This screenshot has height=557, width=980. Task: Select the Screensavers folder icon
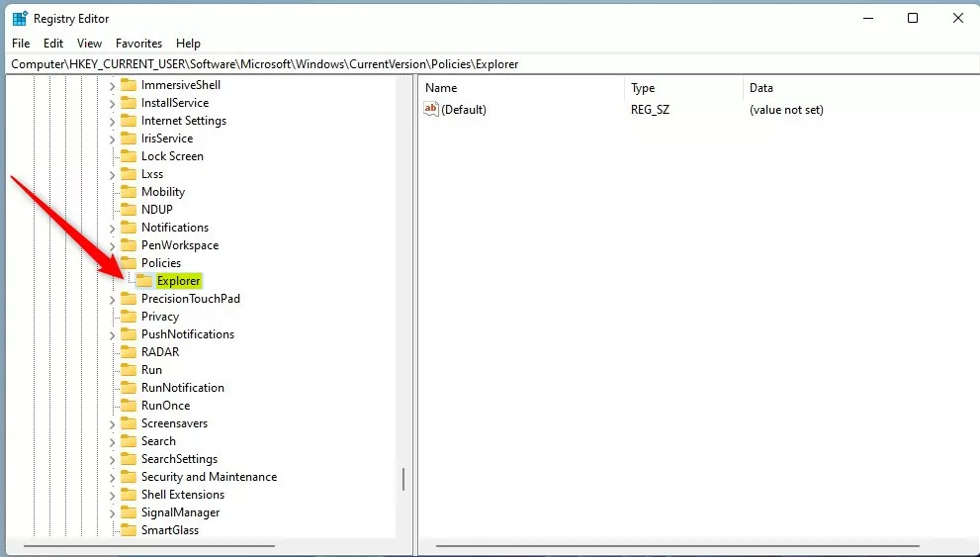129,423
